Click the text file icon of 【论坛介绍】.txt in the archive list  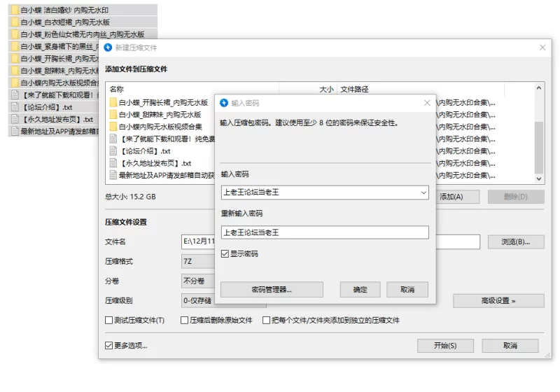[x=113, y=150]
